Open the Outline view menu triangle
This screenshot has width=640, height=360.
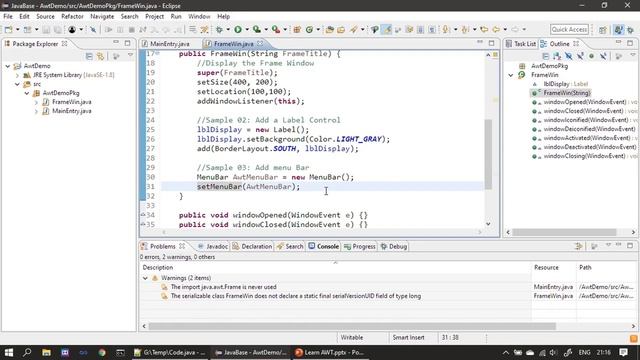click(633, 55)
